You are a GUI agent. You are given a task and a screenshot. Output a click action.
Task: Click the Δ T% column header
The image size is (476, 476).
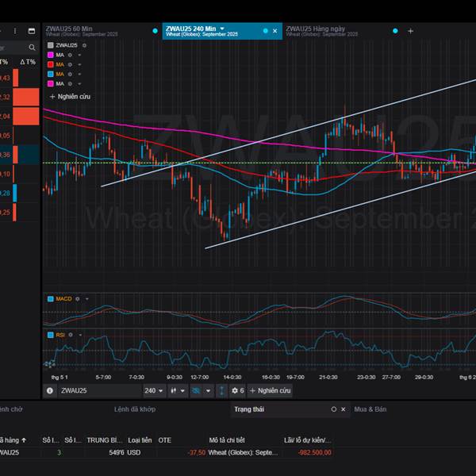pos(28,62)
